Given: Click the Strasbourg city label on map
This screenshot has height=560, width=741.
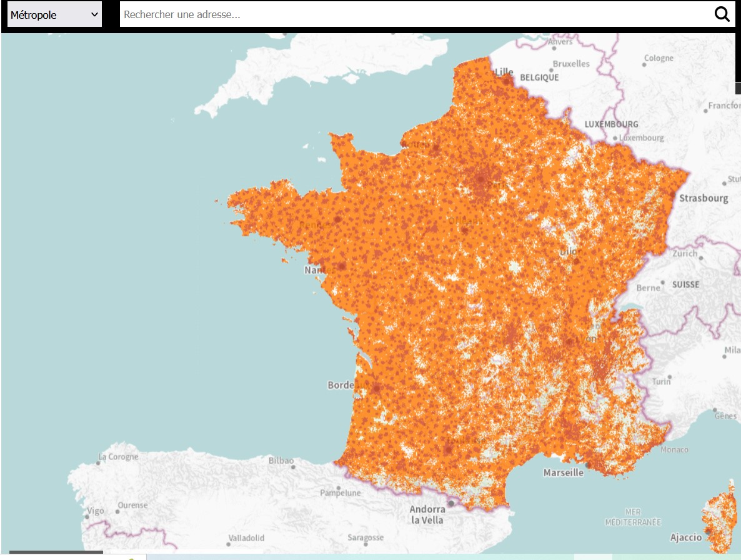Looking at the screenshot, I should tap(704, 198).
